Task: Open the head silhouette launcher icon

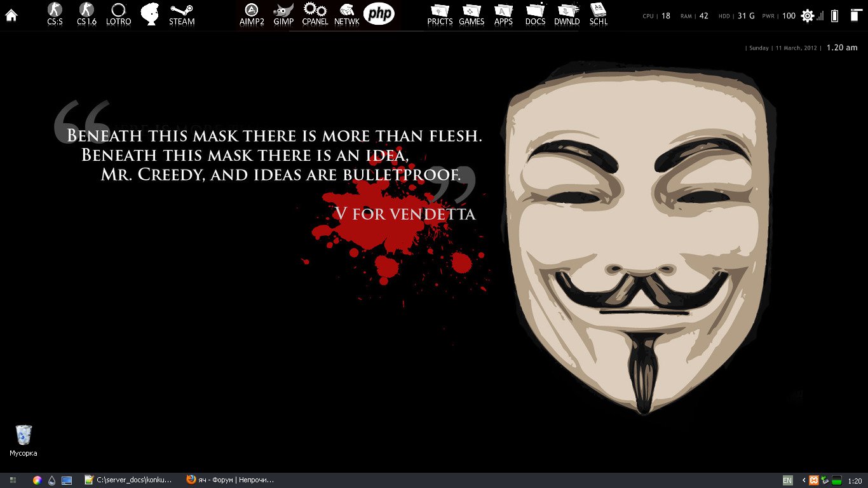Action: click(149, 13)
